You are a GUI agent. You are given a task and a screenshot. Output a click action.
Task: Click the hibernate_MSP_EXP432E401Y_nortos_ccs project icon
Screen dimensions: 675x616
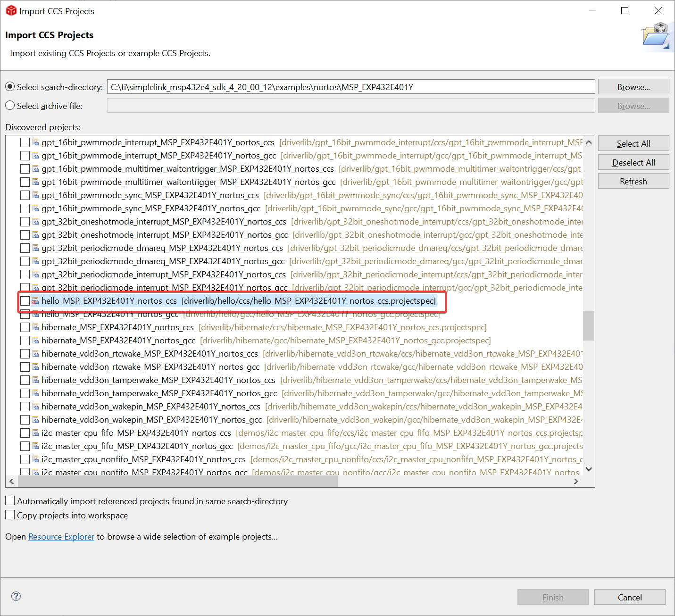(35, 327)
